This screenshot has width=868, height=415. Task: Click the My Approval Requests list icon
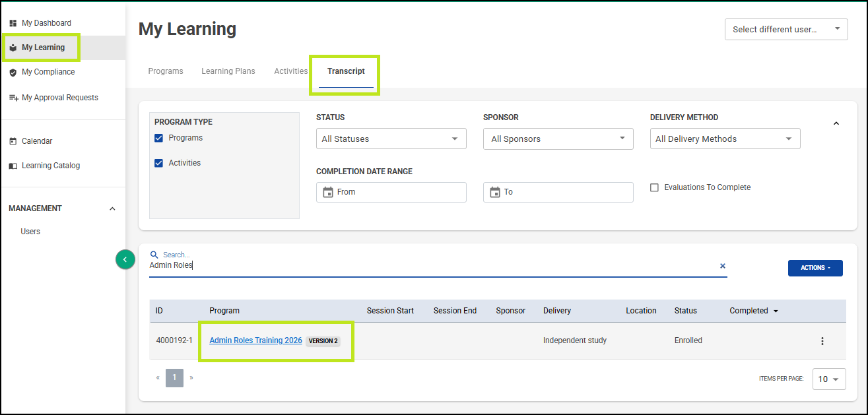13,98
